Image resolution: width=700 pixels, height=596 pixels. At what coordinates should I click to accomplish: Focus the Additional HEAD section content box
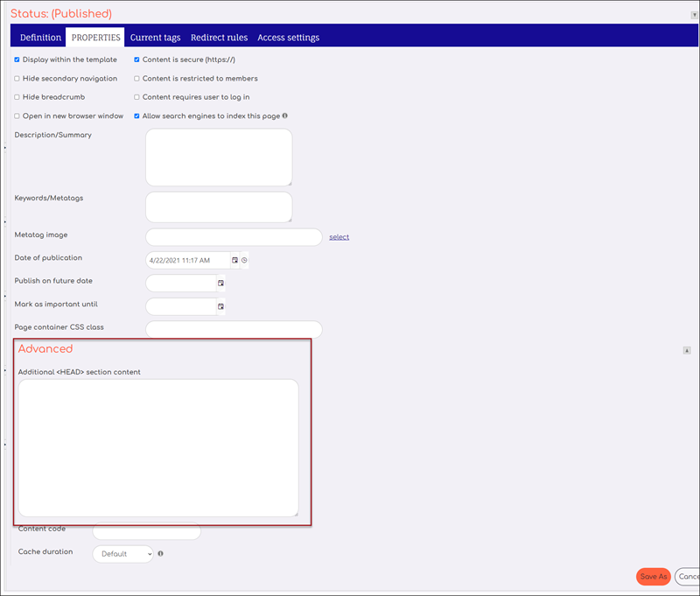point(158,448)
